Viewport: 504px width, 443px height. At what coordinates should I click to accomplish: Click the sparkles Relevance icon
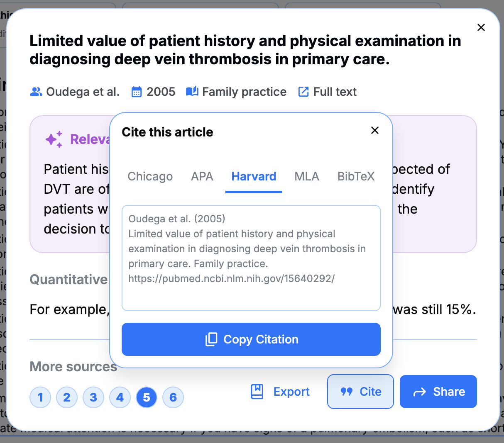pyautogui.click(x=54, y=139)
